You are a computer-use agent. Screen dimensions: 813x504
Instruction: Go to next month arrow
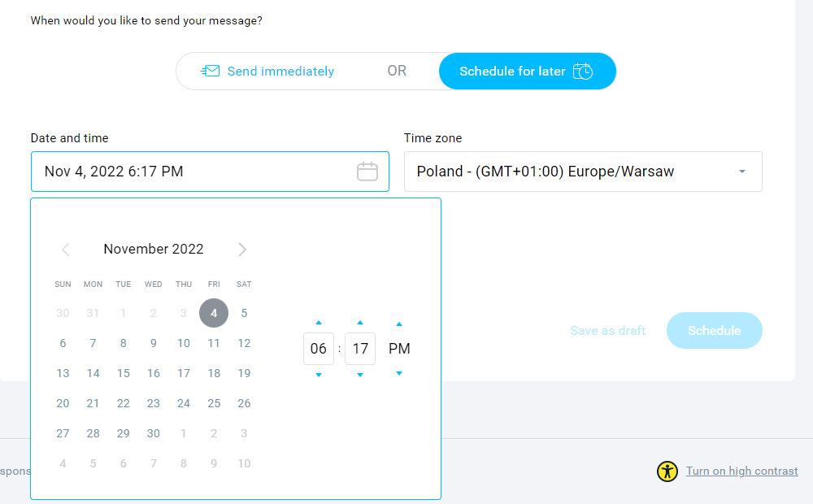pyautogui.click(x=242, y=250)
